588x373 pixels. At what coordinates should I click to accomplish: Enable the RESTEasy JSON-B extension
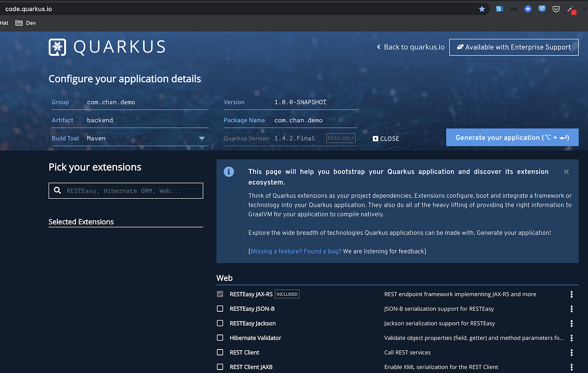point(220,309)
